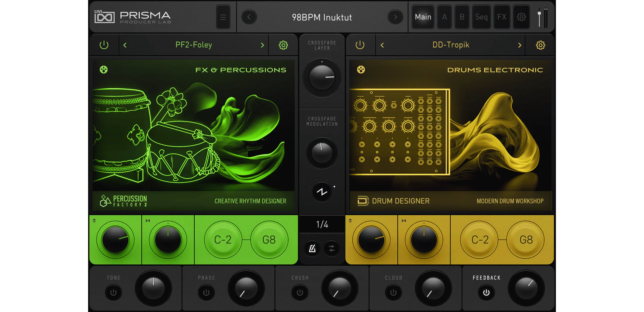The height and width of the screenshot is (312, 644).
Task: Select next sound after PF2-Foley
Action: (262, 45)
